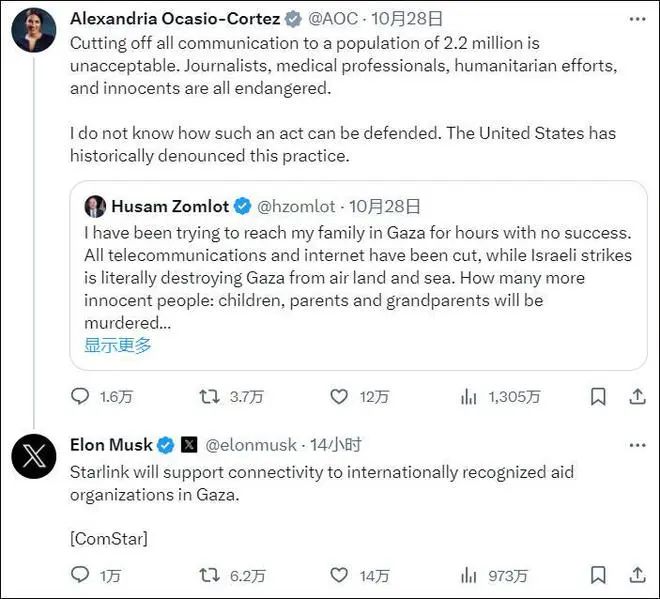The image size is (660, 599).
Task: Bookmark Elon Musk's Starlink tweet
Action: [598, 575]
